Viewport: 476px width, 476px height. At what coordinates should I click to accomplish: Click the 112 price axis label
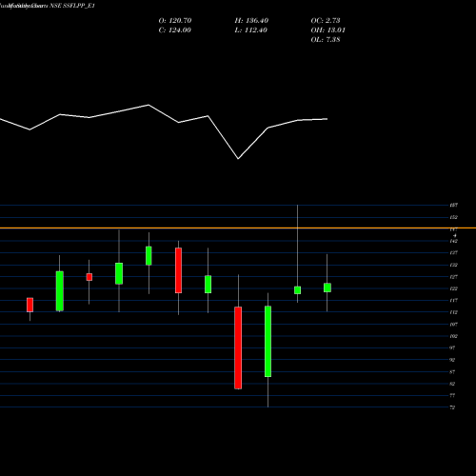tap(454, 312)
